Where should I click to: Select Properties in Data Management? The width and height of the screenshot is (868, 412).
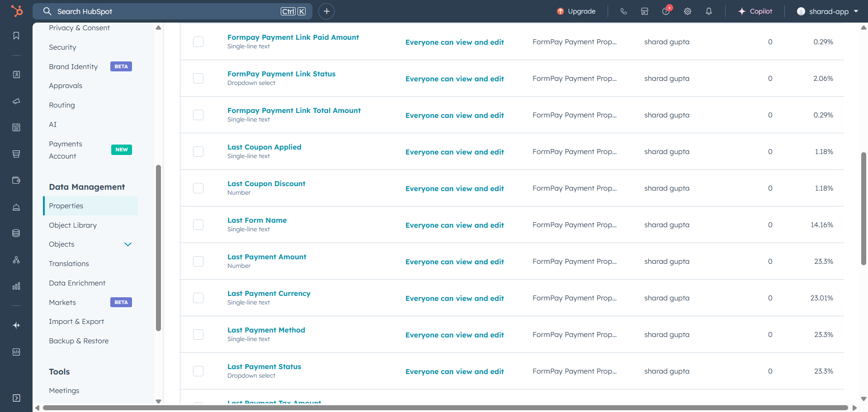pyautogui.click(x=90, y=206)
